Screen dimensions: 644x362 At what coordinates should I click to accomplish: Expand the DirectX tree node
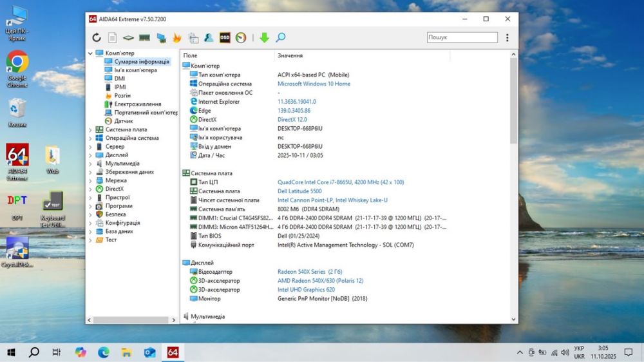coord(90,189)
